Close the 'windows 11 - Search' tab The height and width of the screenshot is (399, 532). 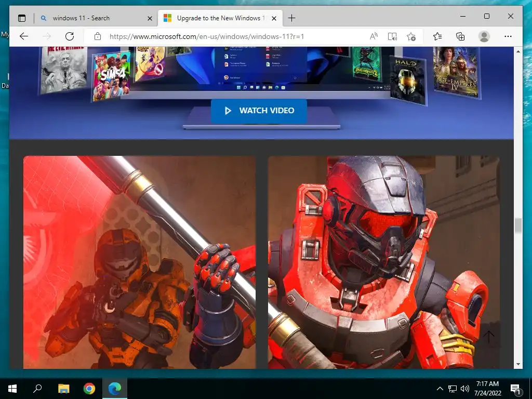150,18
